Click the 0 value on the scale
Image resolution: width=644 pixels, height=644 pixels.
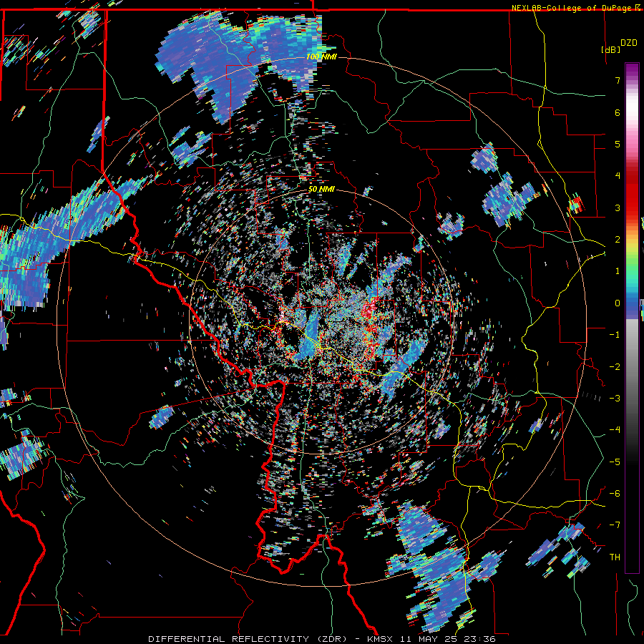(x=618, y=303)
